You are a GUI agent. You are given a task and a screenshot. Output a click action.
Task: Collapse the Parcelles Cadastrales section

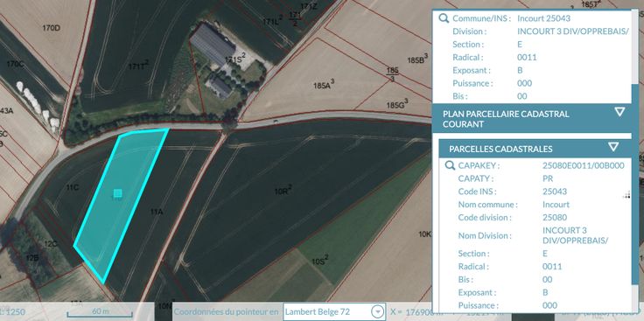point(613,147)
